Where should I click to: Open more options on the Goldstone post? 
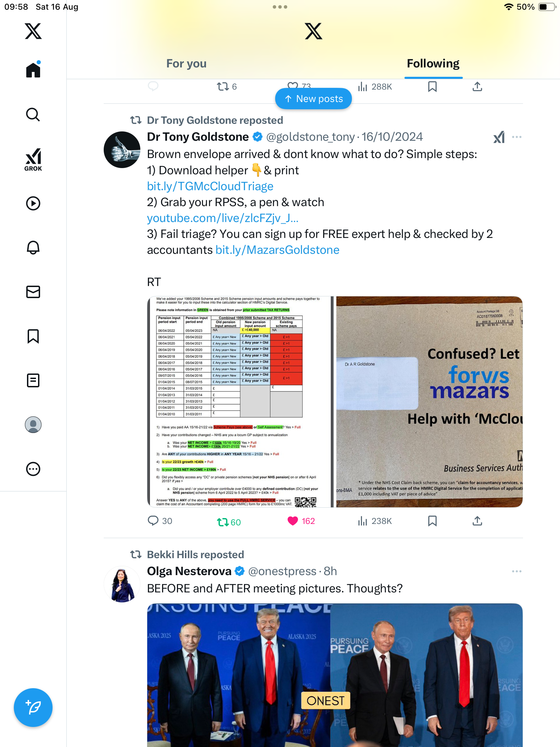pyautogui.click(x=517, y=137)
